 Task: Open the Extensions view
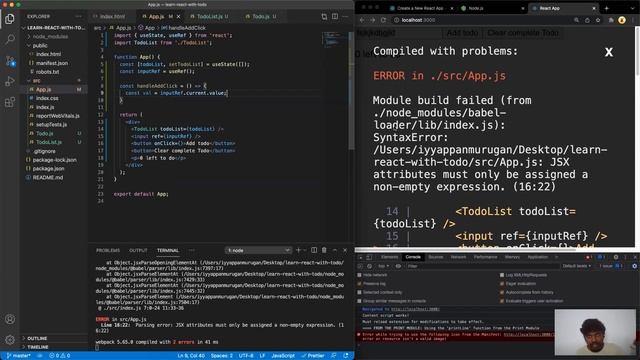point(10,102)
